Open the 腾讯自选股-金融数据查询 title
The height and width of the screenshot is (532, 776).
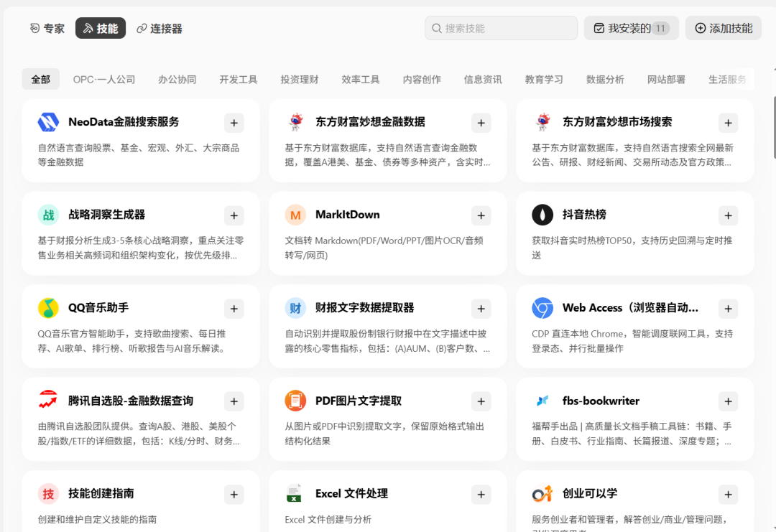[x=131, y=401]
